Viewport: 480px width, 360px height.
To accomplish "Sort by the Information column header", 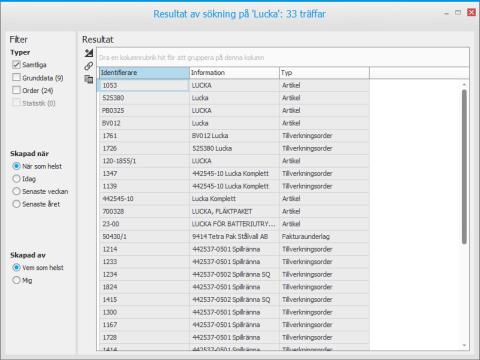I will point(234,73).
